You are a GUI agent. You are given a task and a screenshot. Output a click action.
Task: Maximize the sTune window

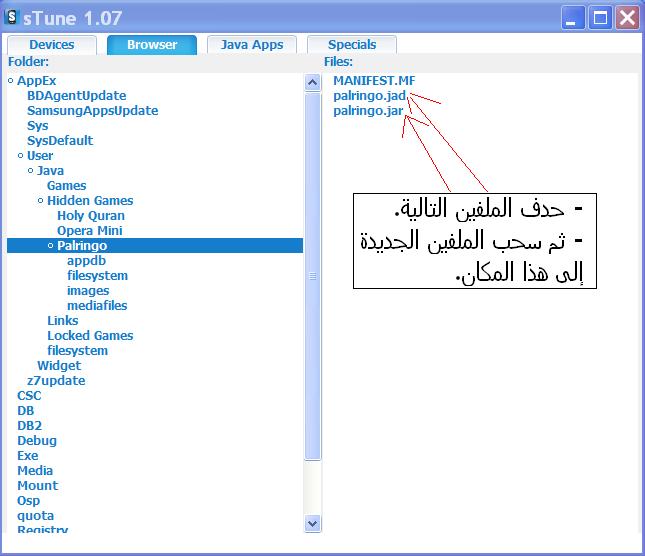(600, 18)
